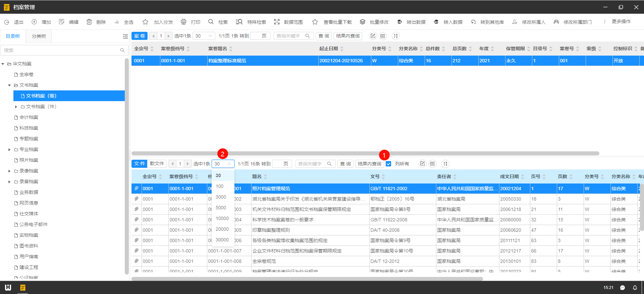Open 特殊检索 special search tool
The width and height of the screenshot is (644, 294).
click(239, 22)
